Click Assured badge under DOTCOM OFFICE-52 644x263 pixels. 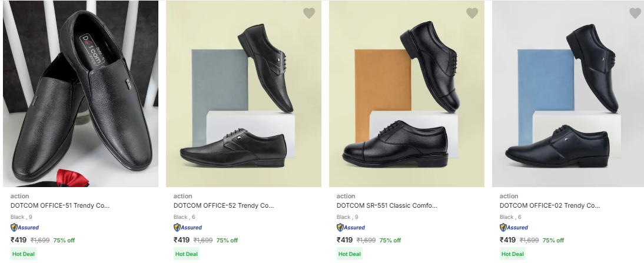point(188,228)
